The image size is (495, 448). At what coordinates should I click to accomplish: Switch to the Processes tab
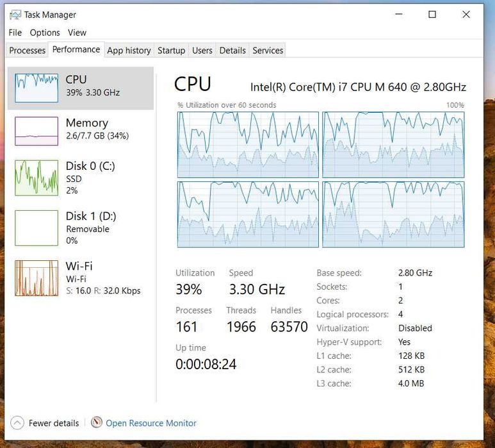tap(28, 51)
